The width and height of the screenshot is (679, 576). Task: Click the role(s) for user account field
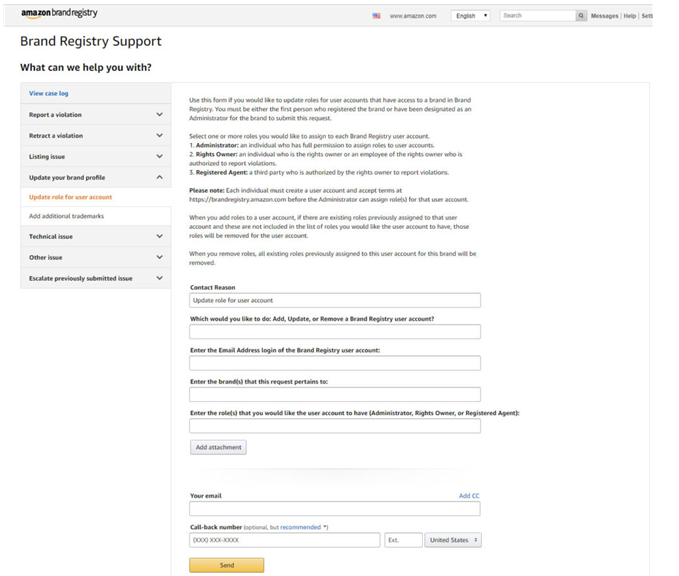[x=335, y=426]
